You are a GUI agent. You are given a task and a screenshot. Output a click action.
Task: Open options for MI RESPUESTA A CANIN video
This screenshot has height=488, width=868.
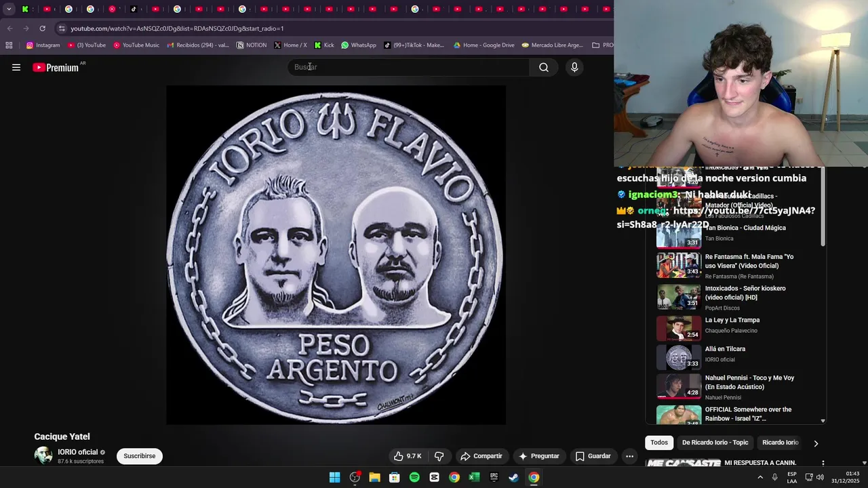pyautogui.click(x=823, y=464)
